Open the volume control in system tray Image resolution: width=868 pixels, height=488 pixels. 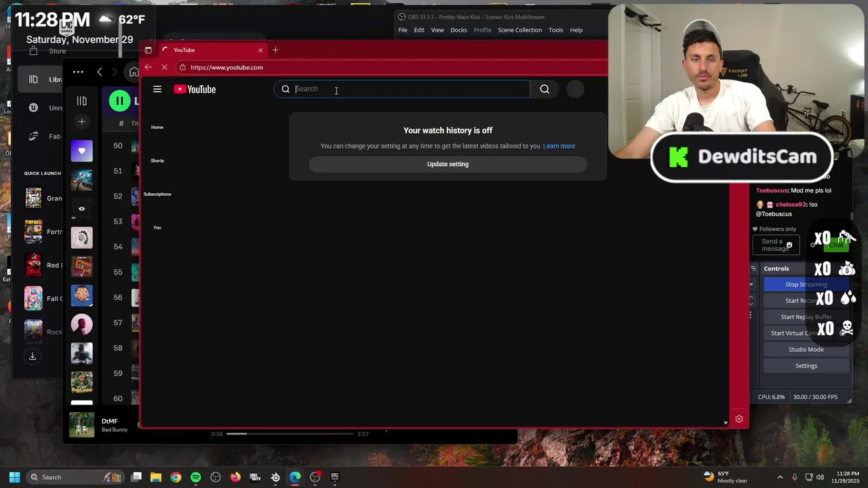click(820, 477)
